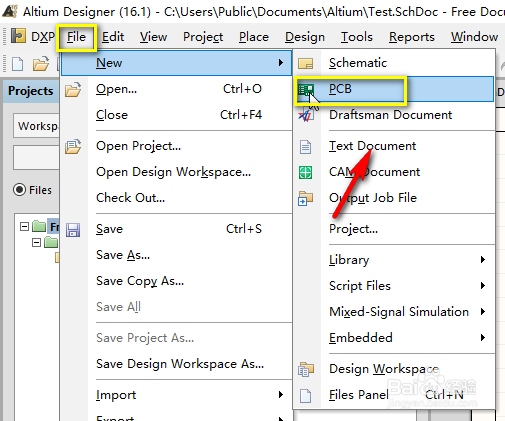Open the Reports menu
505x421 pixels.
point(411,37)
